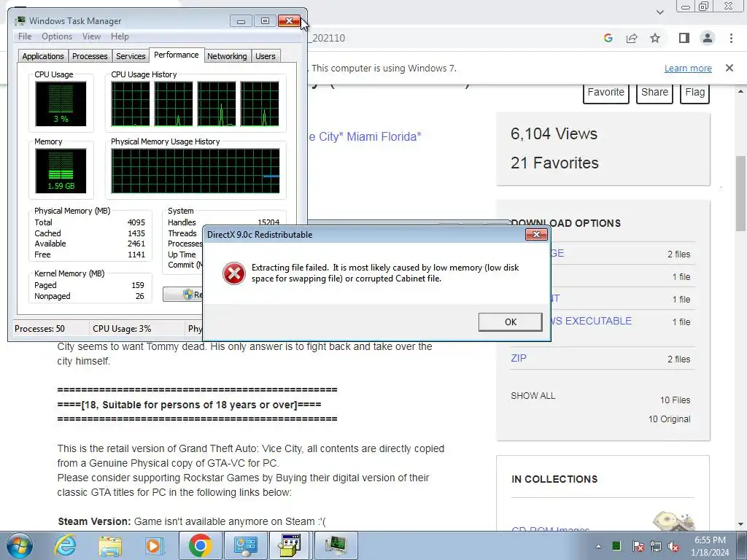This screenshot has height=560, width=747.
Task: Click the Windows Start button
Action: click(20, 545)
